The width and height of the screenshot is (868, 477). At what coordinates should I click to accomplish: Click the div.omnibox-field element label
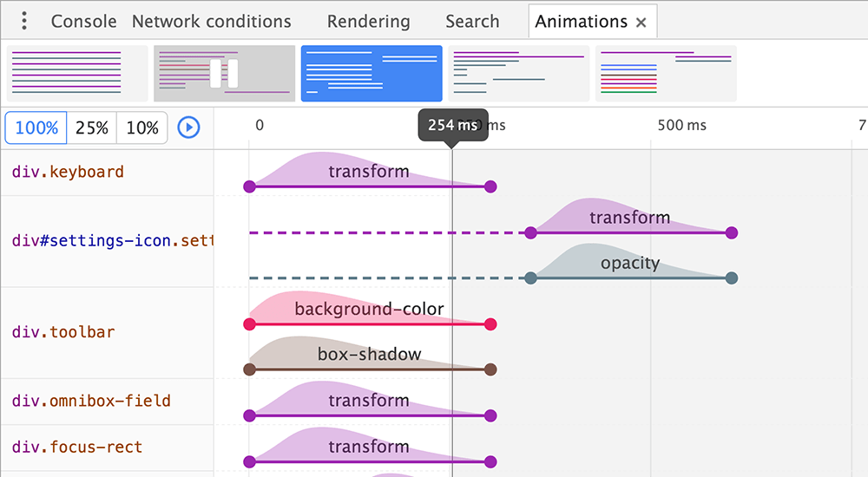click(x=91, y=401)
